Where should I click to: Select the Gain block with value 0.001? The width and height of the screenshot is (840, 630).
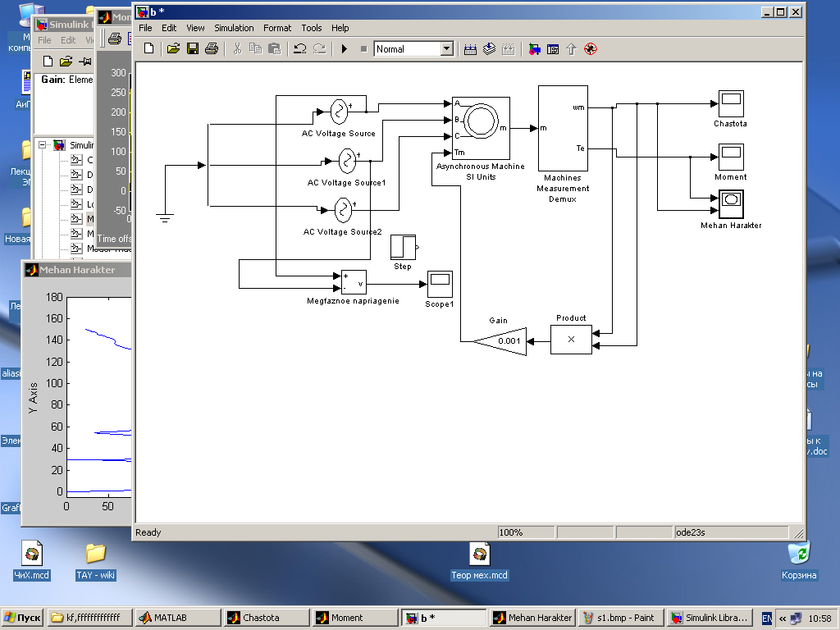[500, 341]
